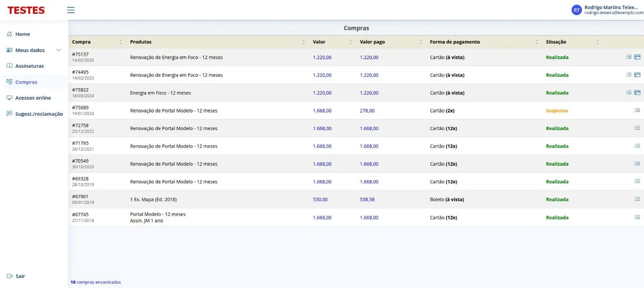Expand the Meus dados submenu chevron

pyautogui.click(x=58, y=50)
